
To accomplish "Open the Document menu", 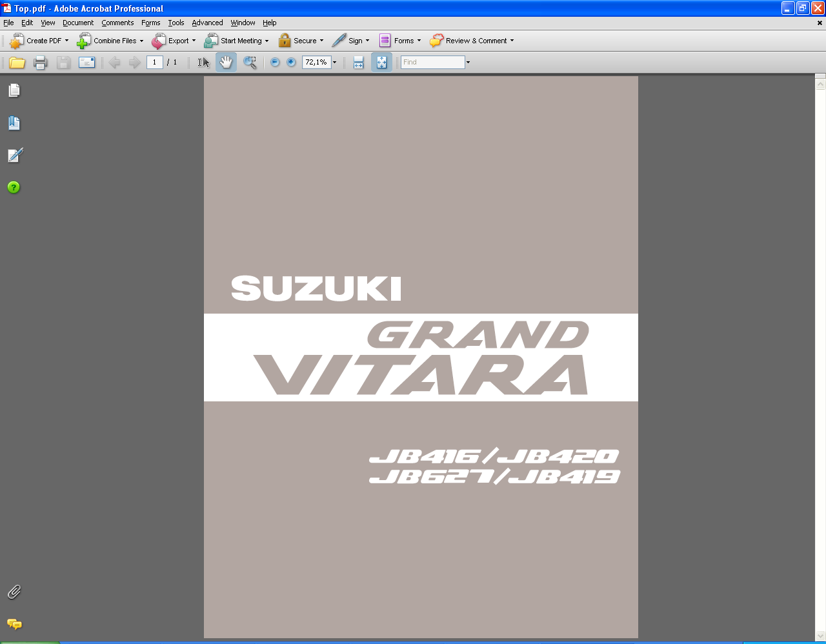I will [78, 23].
